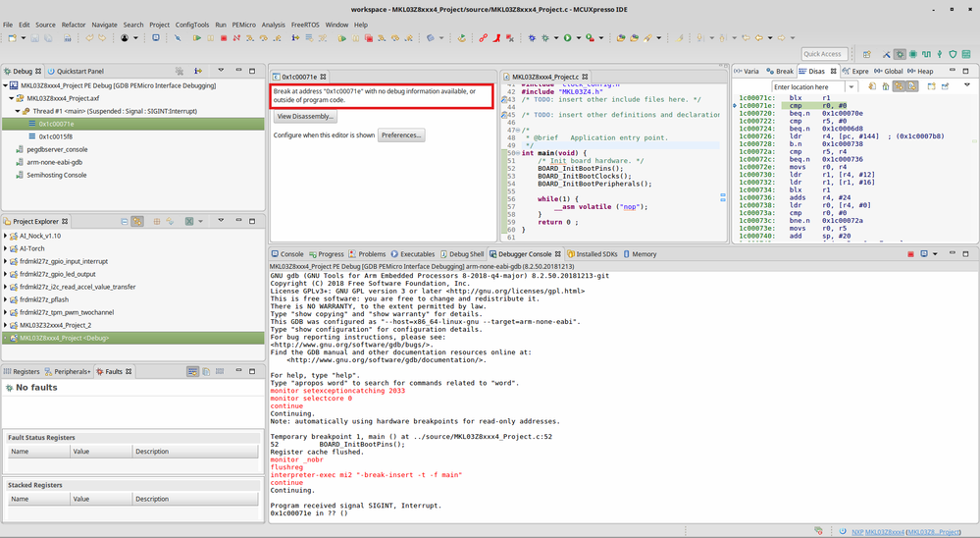The width and height of the screenshot is (980, 538).
Task: Expand the frdmkl27z_pflash project node
Action: (x=7, y=299)
